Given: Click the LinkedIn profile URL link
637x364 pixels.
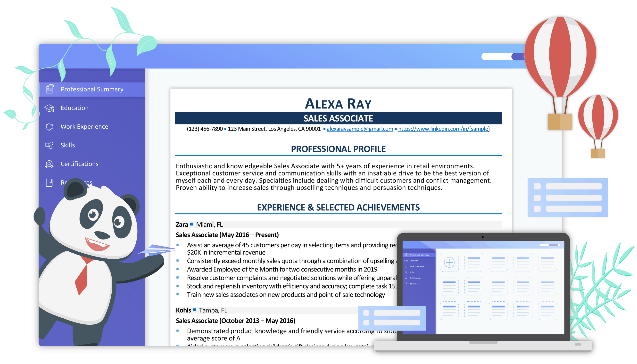Looking at the screenshot, I should (448, 129).
